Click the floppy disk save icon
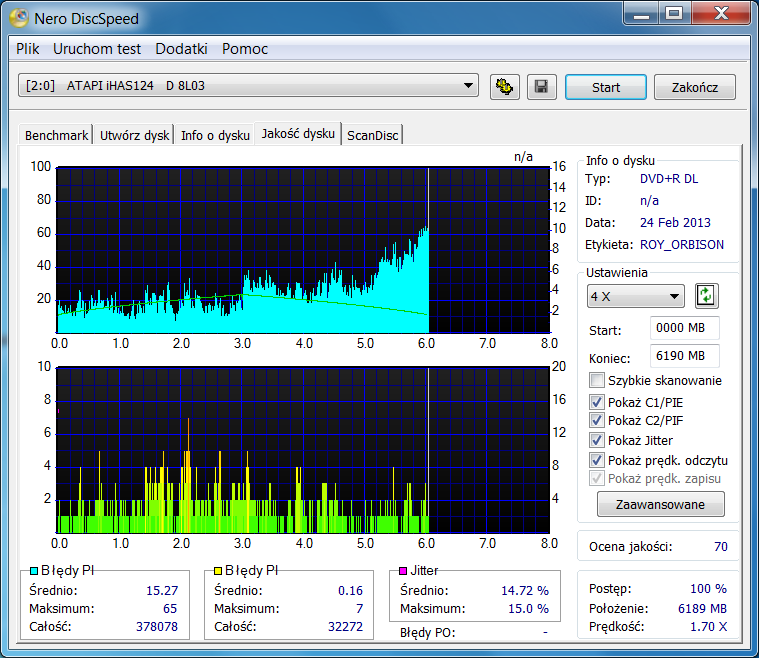759x658 pixels. tap(541, 87)
